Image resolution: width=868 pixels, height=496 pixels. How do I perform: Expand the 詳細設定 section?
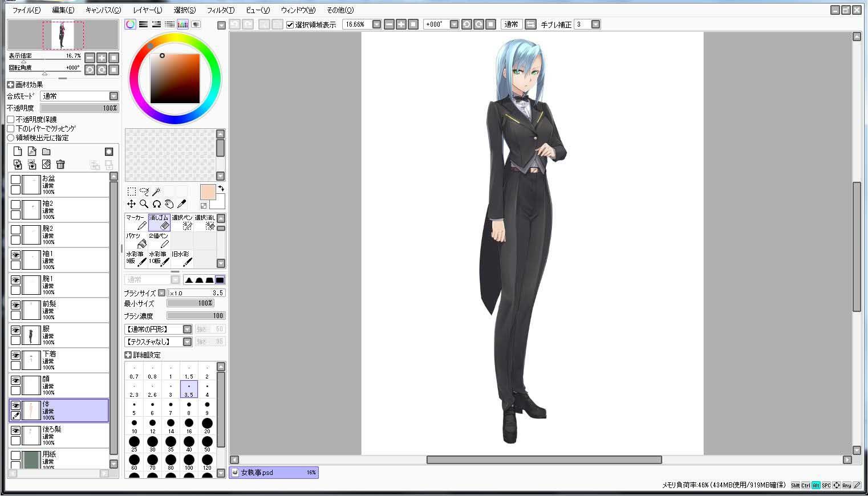click(128, 355)
